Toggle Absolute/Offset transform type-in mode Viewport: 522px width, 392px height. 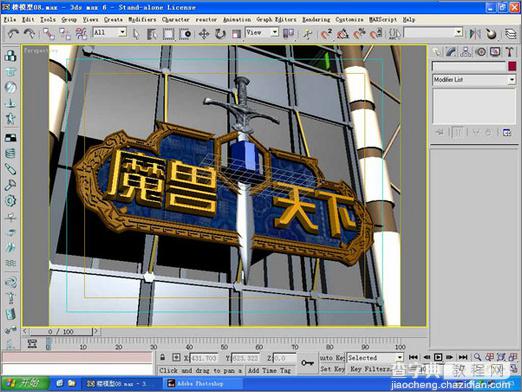point(176,357)
